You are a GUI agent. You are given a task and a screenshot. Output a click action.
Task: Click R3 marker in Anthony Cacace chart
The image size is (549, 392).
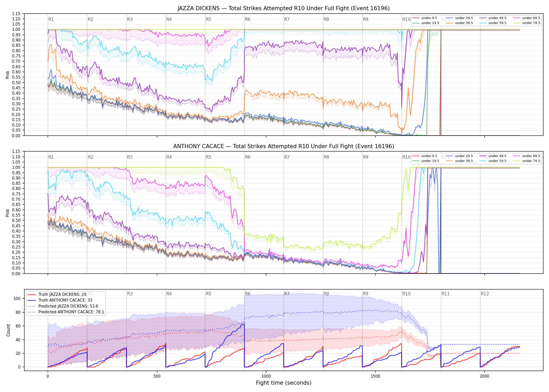click(130, 157)
